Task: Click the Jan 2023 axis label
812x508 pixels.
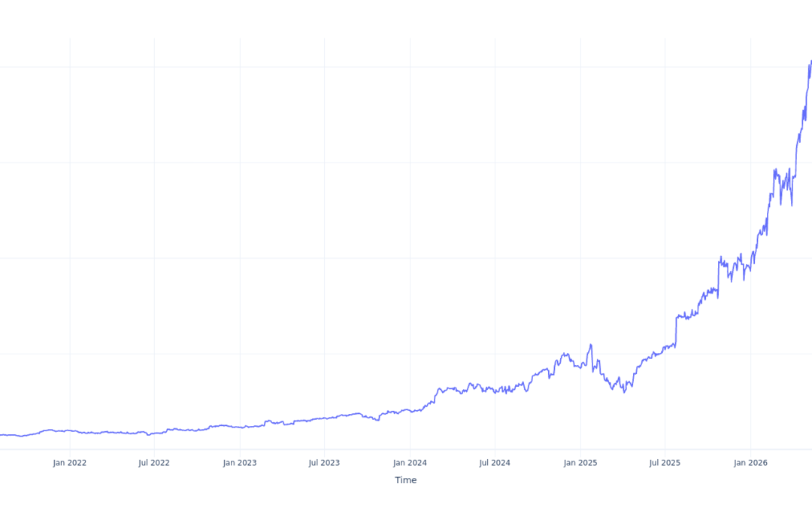Action: pos(240,463)
